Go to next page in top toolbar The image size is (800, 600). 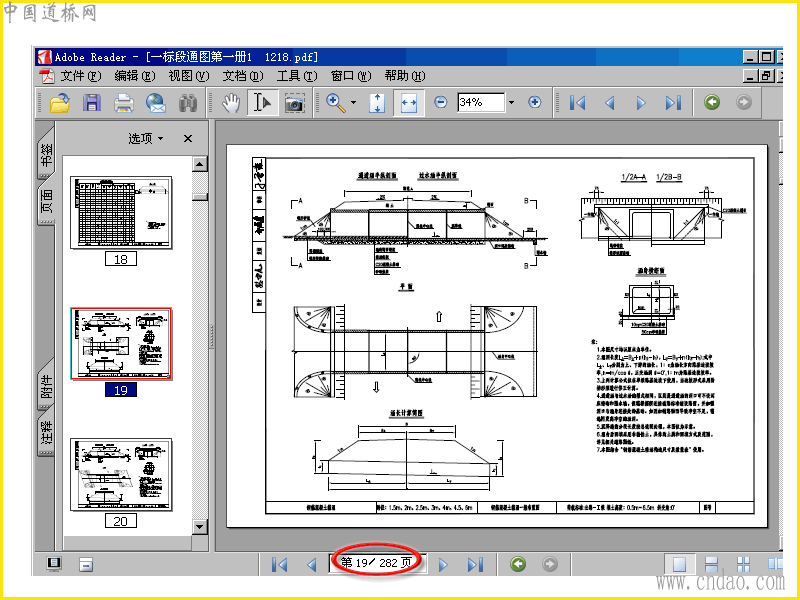(x=641, y=103)
